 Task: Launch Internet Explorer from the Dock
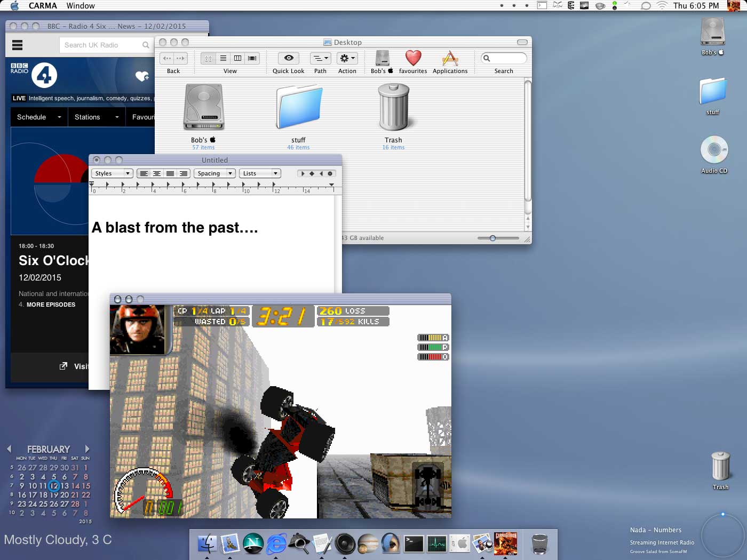276,543
